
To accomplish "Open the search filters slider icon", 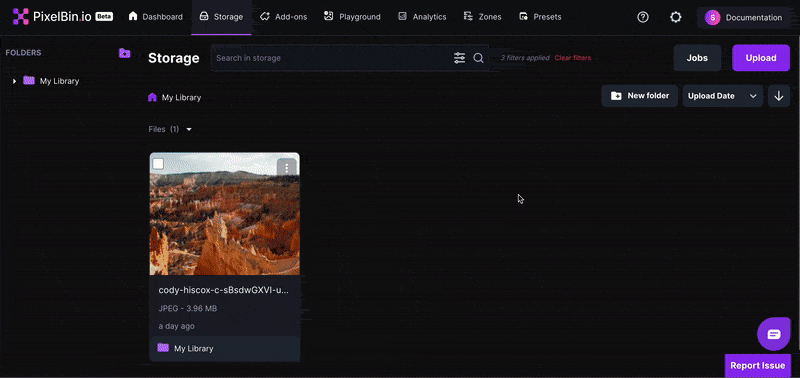I will 459,58.
